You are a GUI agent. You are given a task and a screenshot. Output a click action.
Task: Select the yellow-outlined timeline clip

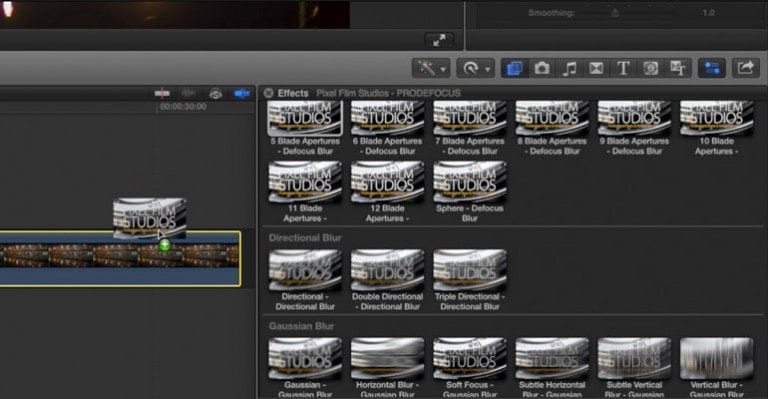pyautogui.click(x=120, y=258)
